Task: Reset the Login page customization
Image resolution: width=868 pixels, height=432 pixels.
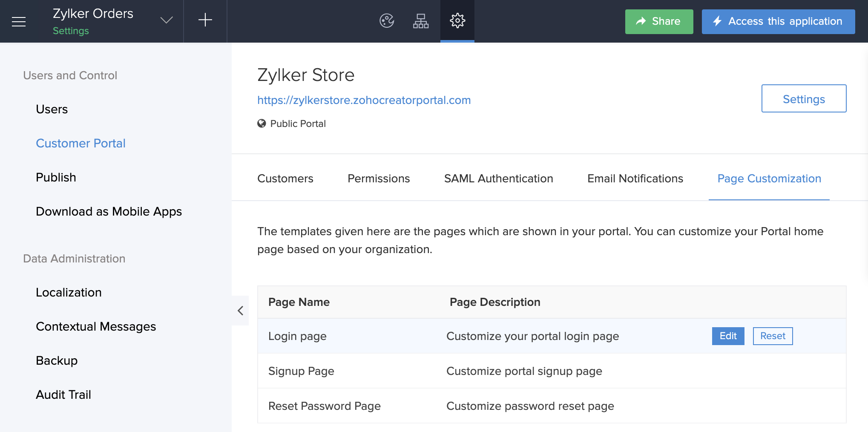Action: (773, 336)
